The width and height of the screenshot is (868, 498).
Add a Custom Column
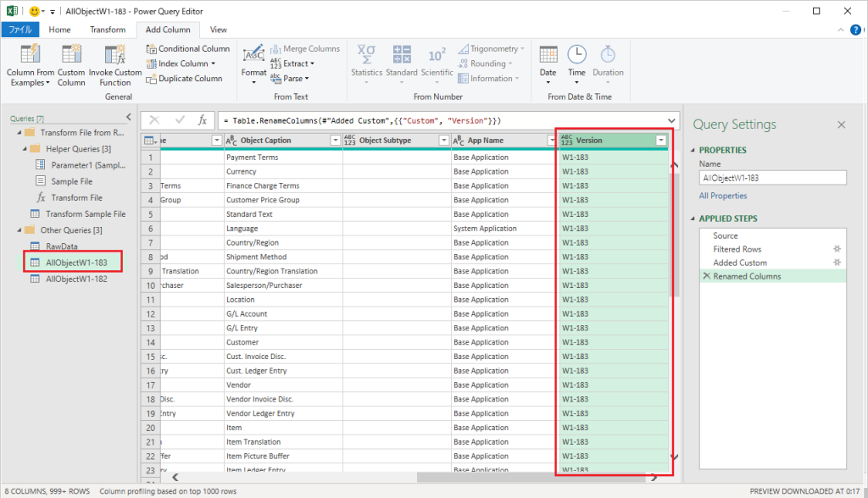coord(71,65)
